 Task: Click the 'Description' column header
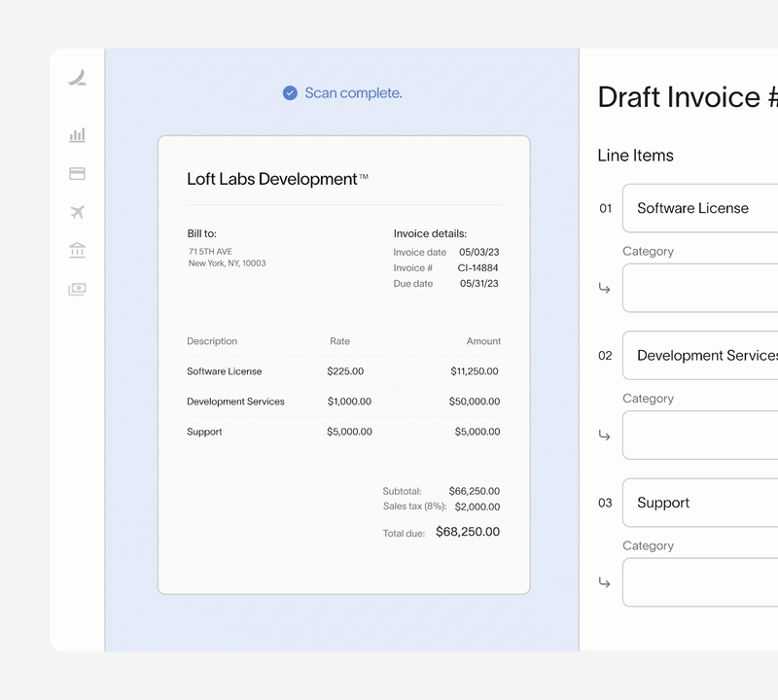[x=212, y=341]
